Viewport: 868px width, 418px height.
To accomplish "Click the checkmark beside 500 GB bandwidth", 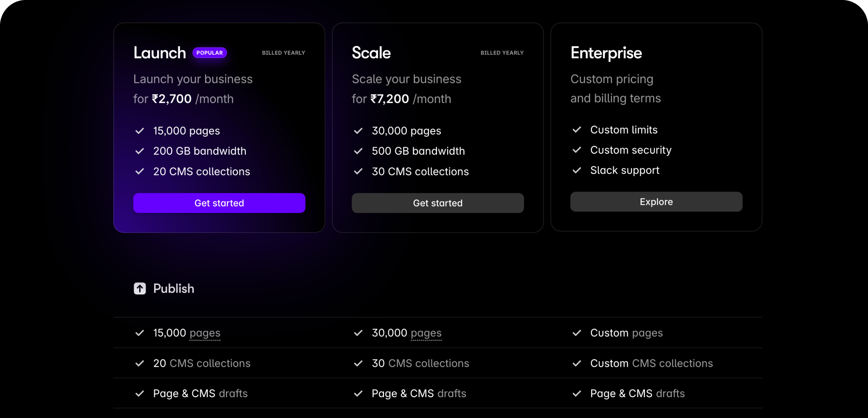I will click(x=358, y=151).
